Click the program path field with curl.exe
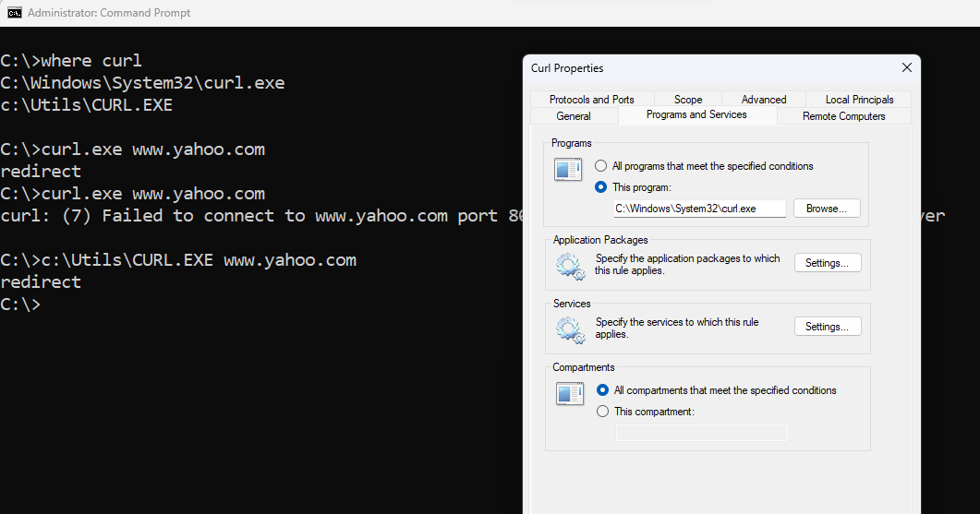 [700, 209]
